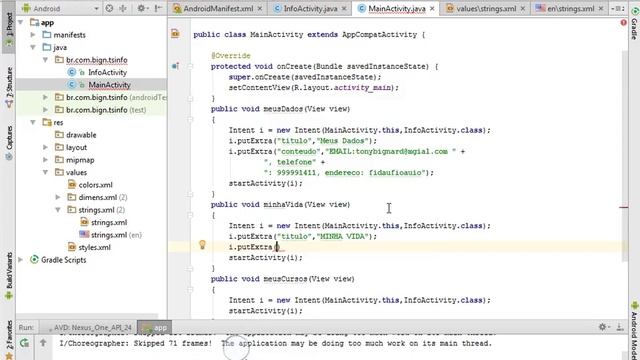The width and height of the screenshot is (640, 360).
Task: Collapse the br.com.bign.tsinfo package
Action: (45, 60)
